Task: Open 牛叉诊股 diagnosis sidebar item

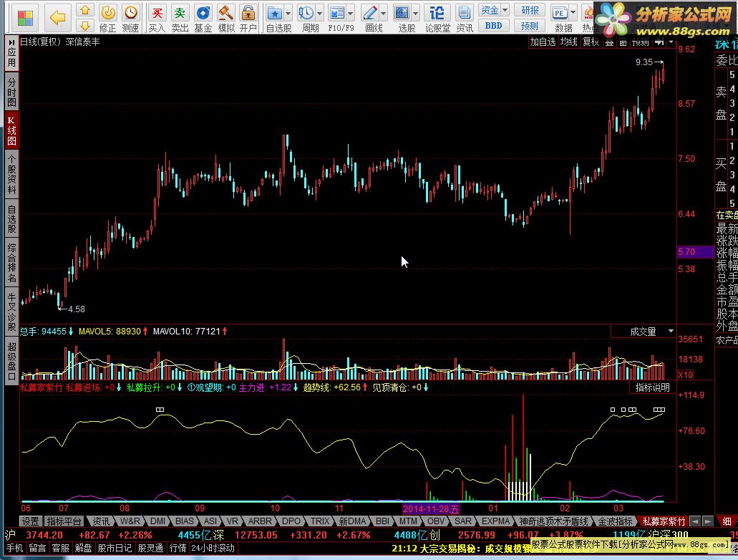Action: coord(11,312)
